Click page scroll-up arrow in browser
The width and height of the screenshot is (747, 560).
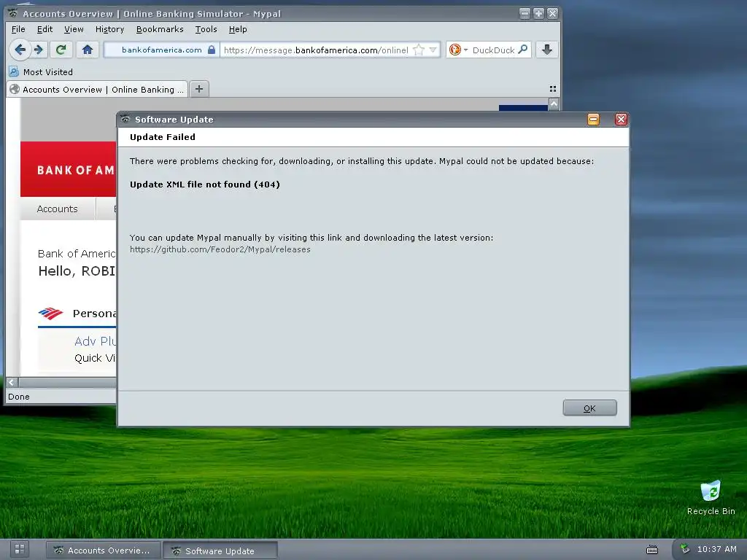(x=554, y=104)
